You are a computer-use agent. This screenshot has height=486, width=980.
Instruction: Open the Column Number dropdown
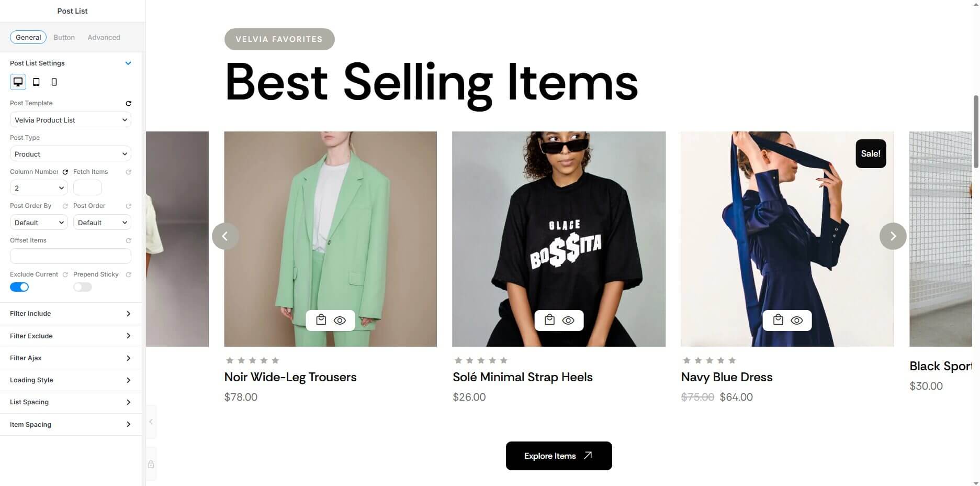39,187
